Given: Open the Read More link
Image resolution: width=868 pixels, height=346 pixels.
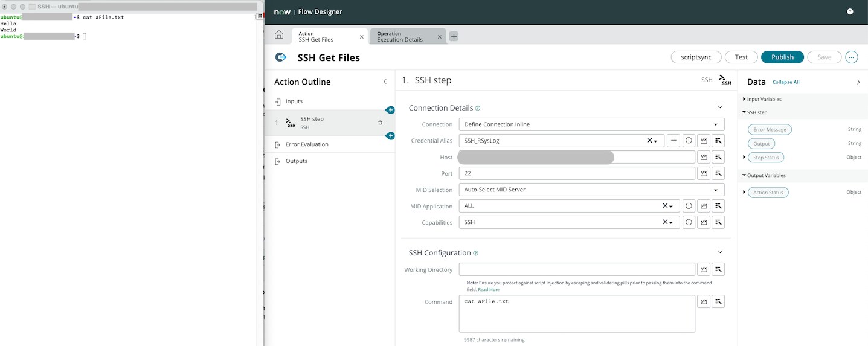Looking at the screenshot, I should [x=489, y=290].
